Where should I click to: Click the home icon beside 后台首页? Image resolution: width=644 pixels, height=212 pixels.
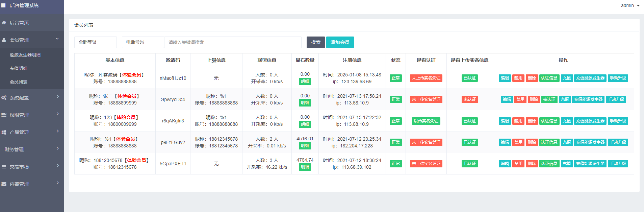tap(4, 23)
